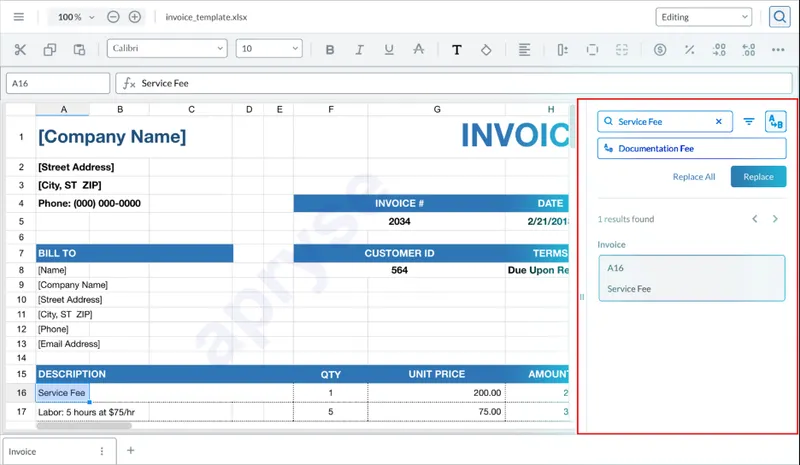This screenshot has width=800, height=465.
Task: Click the text color T icon
Action: click(x=457, y=50)
